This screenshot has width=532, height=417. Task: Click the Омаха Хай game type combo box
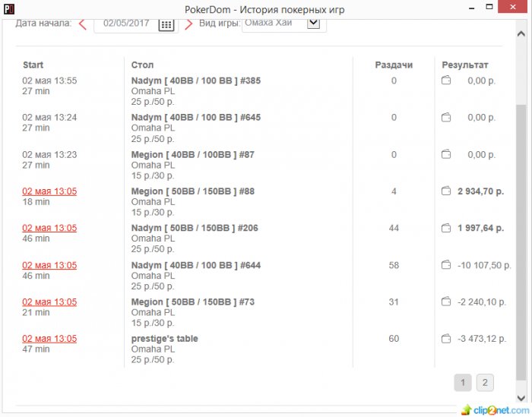(x=284, y=25)
